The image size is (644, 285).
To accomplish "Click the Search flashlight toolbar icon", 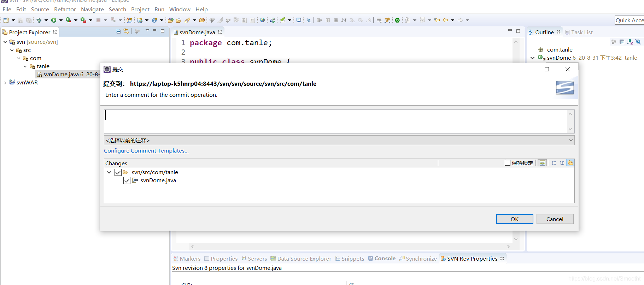I will click(187, 20).
